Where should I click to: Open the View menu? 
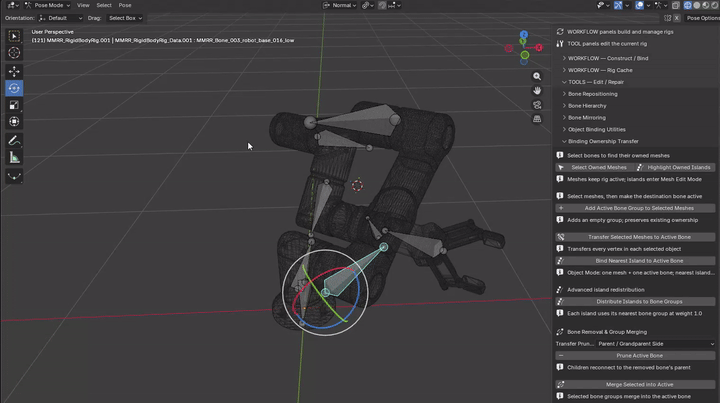(83, 5)
